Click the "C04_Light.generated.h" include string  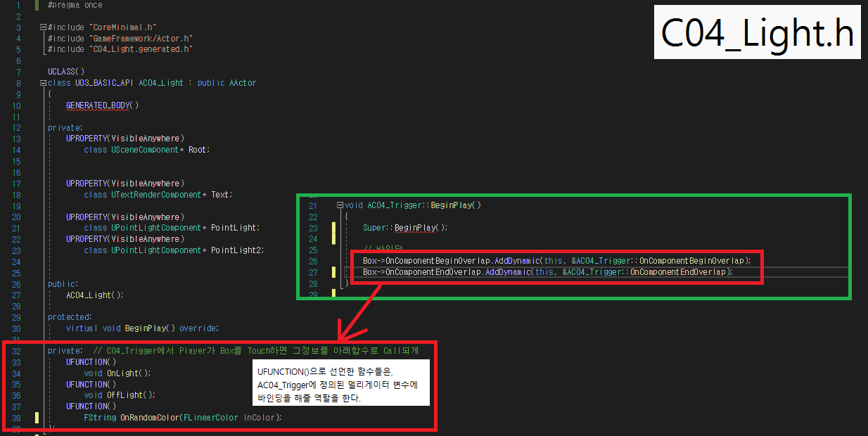[142, 49]
